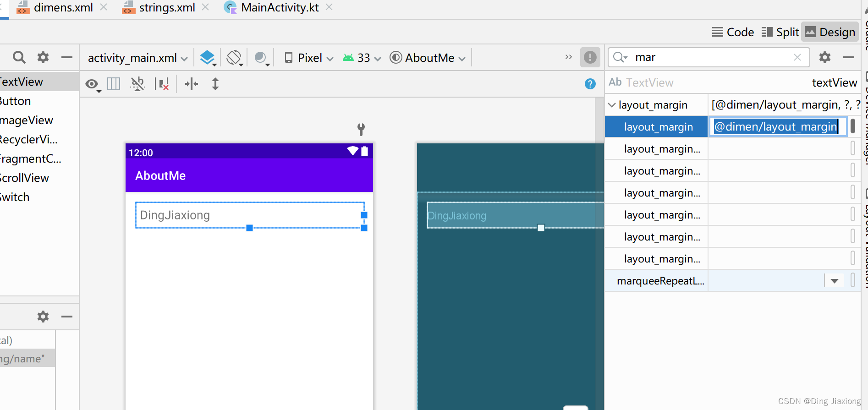Pick resource for selected layout_margin
The width and height of the screenshot is (868, 410).
(x=853, y=126)
